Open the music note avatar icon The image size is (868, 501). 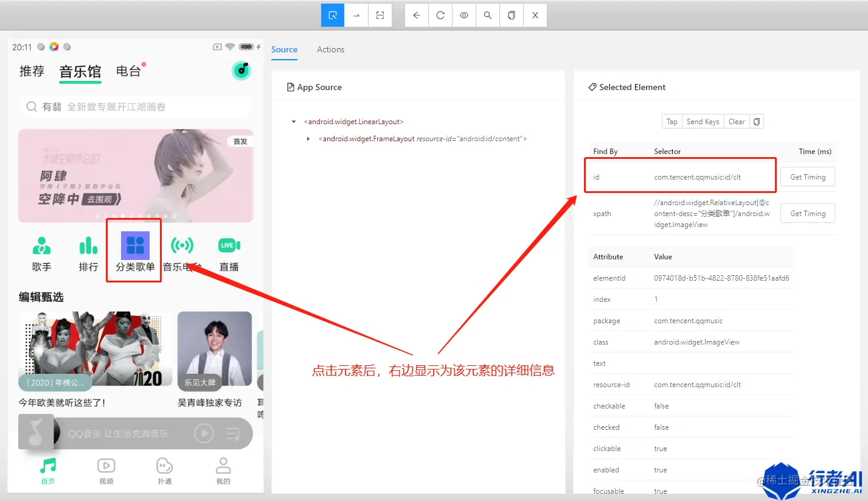click(x=241, y=70)
